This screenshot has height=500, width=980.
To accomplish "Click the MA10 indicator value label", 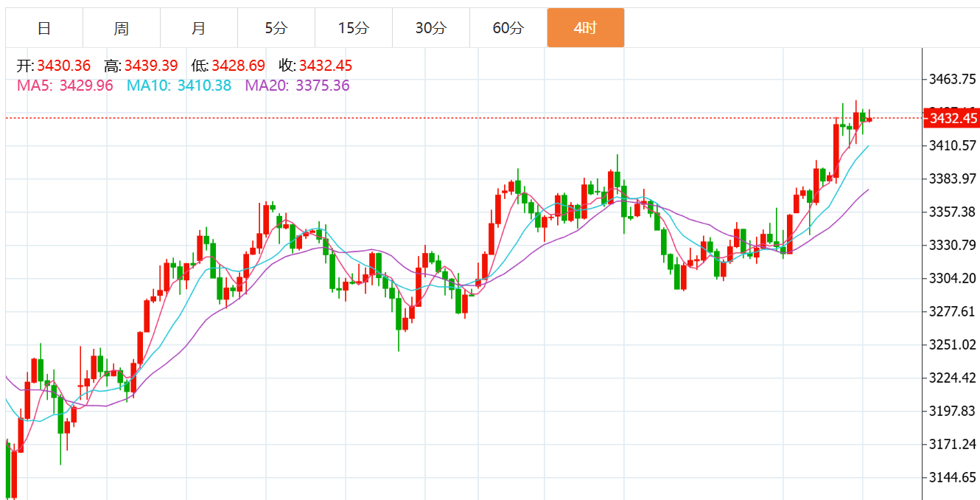I will 179,86.
